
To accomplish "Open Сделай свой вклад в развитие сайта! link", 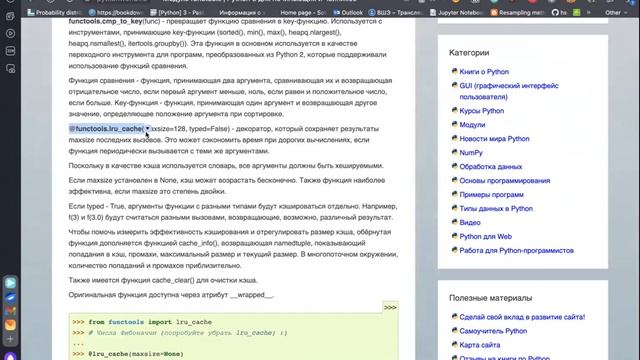I will click(522, 317).
